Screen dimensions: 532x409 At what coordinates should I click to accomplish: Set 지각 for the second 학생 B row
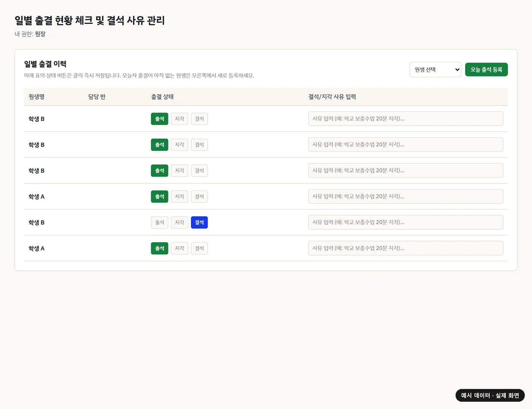coord(179,145)
